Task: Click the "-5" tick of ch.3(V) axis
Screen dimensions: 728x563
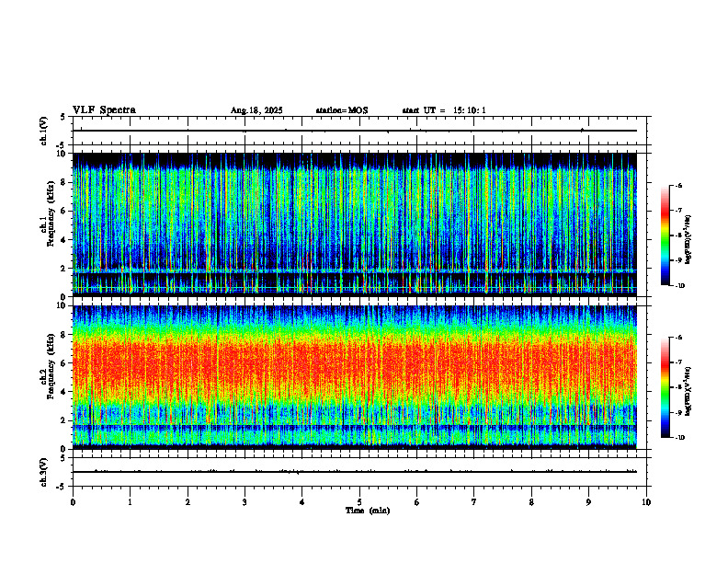Action: coord(62,487)
